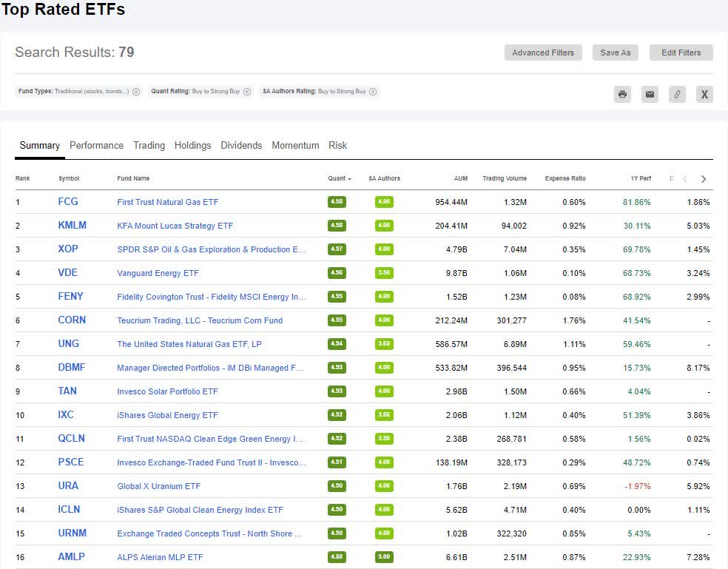This screenshot has width=728, height=569.
Task: Switch to the Performance tab
Action: [x=97, y=145]
